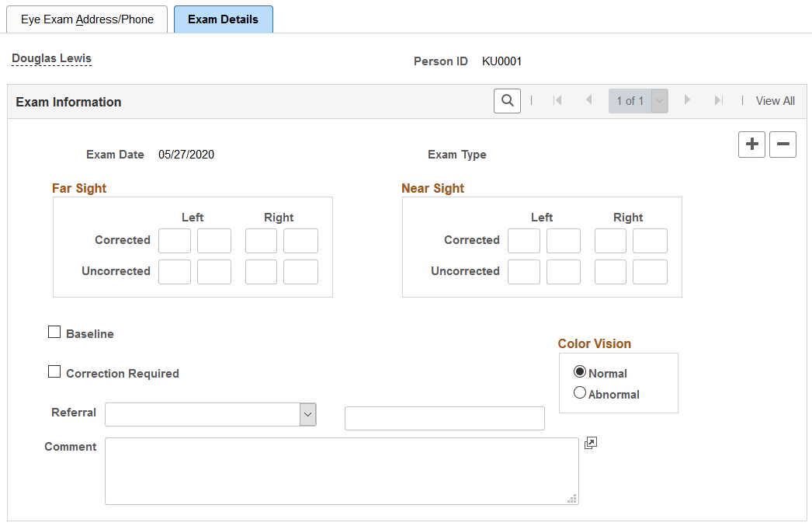Tick the Baseline checkbox
The height and width of the screenshot is (526, 812).
click(54, 333)
